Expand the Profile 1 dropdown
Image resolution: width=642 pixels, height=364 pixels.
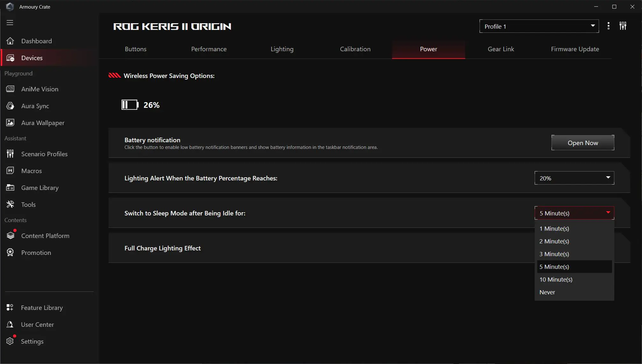click(x=539, y=26)
